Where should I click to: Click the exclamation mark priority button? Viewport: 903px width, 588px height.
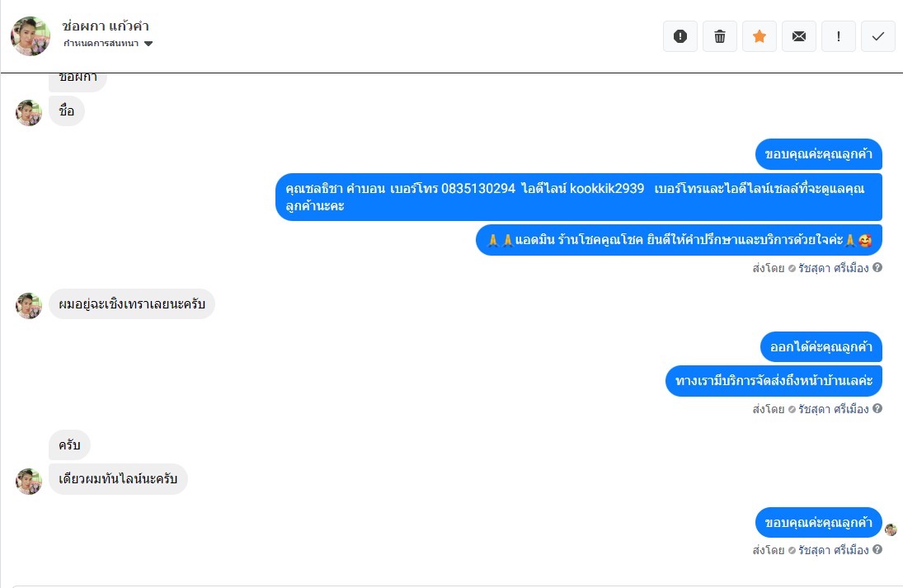click(x=839, y=36)
